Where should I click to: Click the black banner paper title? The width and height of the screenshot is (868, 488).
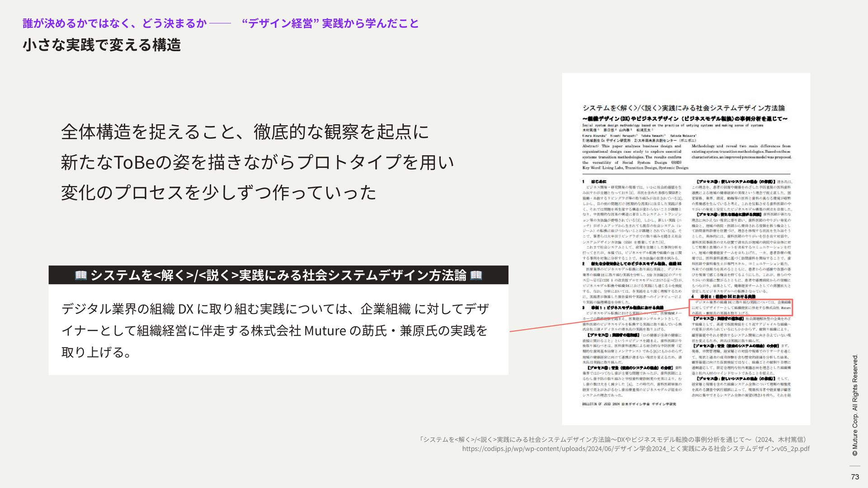[278, 275]
